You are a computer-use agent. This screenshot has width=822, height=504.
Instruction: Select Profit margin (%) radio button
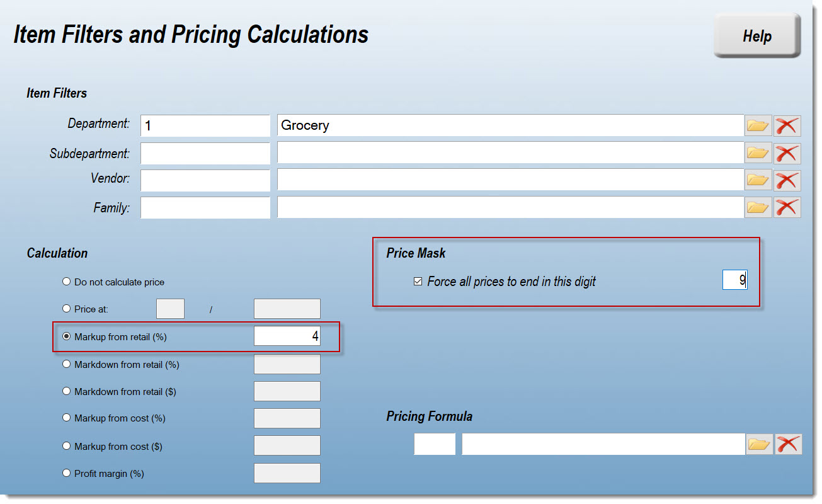(x=67, y=473)
